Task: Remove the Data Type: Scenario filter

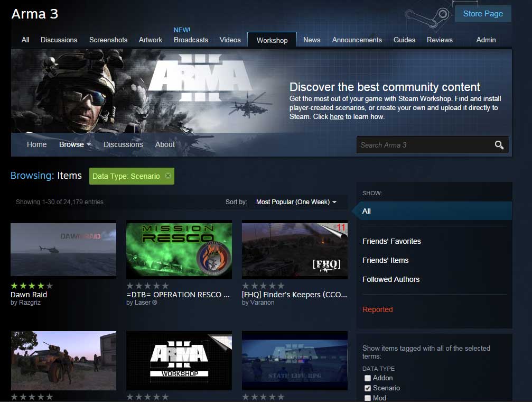Action: coord(167,176)
